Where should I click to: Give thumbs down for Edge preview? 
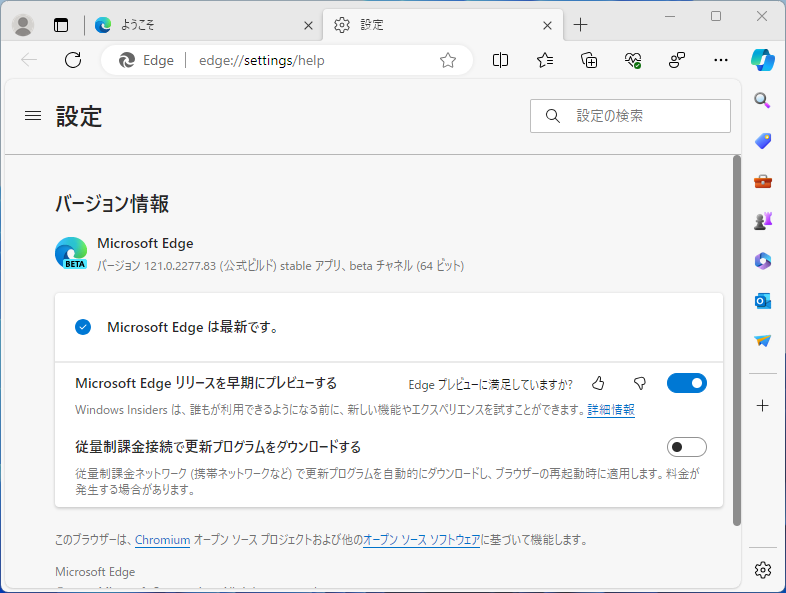pyautogui.click(x=640, y=383)
